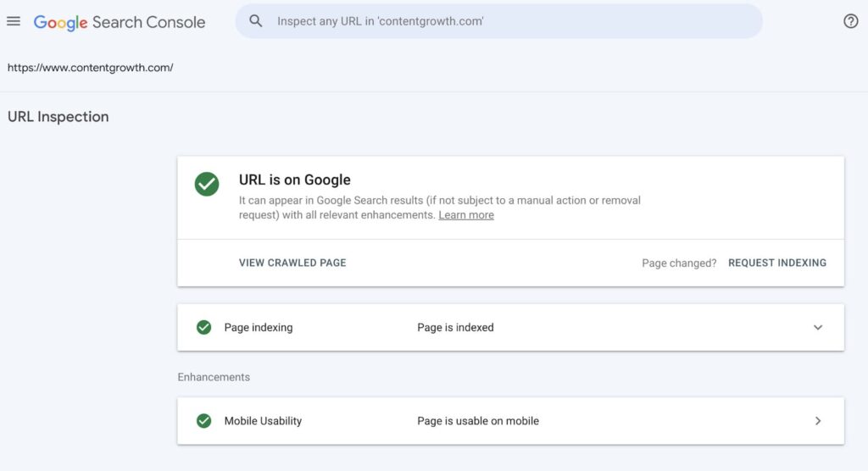868x471 pixels.
Task: Click the Page is usable on mobile status
Action: [478, 421]
